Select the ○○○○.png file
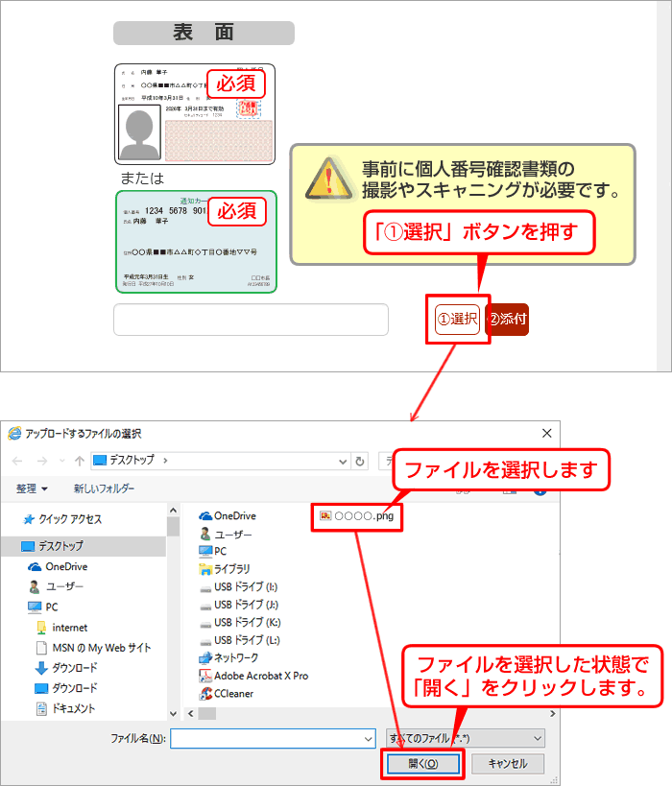This screenshot has width=672, height=786. [x=359, y=515]
